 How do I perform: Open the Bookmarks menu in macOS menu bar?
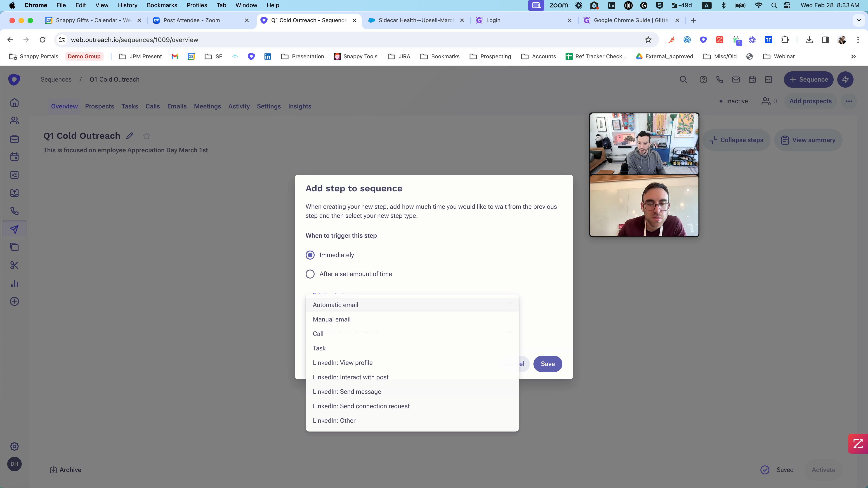[162, 5]
